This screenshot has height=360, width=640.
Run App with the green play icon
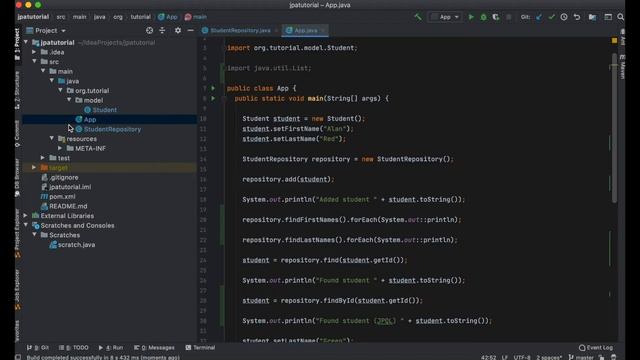pos(471,17)
